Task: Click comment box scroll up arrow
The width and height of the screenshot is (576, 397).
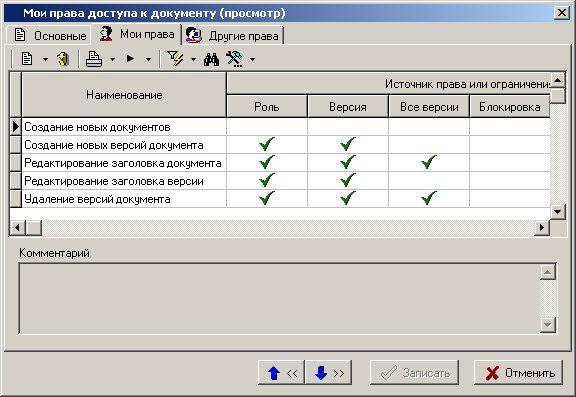Action: click(x=547, y=272)
